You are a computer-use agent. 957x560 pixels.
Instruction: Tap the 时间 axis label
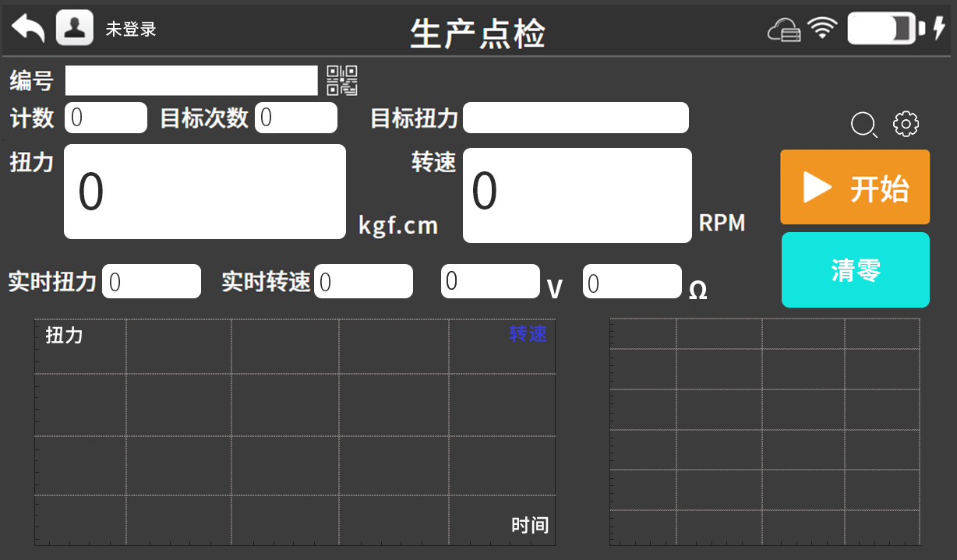pos(530,525)
